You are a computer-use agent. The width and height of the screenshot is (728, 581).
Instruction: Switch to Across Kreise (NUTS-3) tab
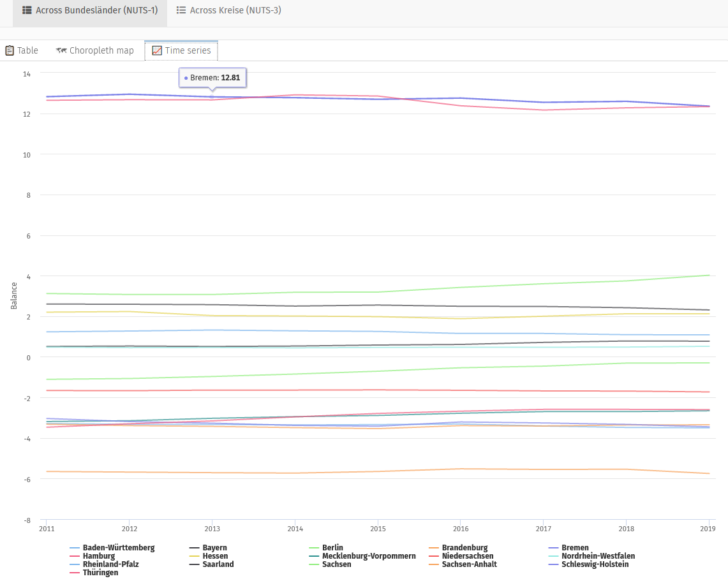click(x=229, y=10)
